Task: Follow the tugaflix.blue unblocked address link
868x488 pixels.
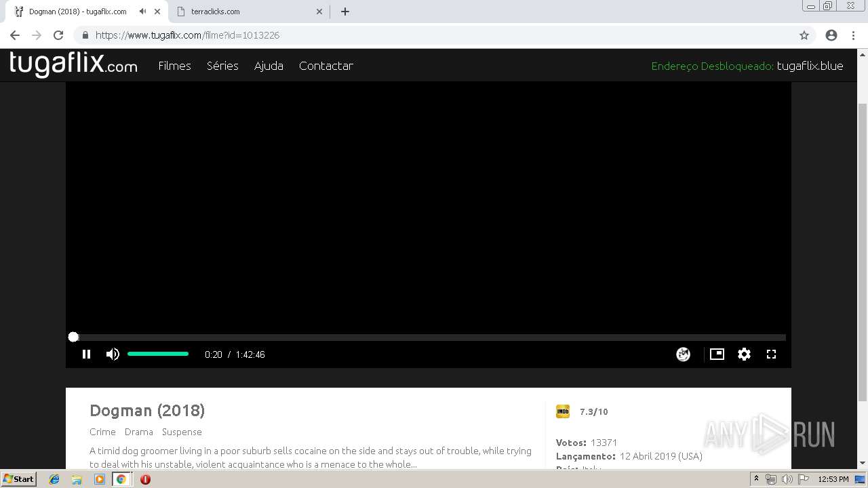Action: pyautogui.click(x=810, y=66)
